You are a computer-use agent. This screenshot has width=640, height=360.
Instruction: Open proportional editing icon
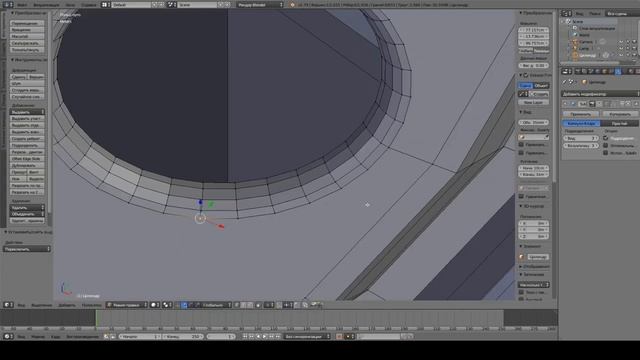point(269,304)
